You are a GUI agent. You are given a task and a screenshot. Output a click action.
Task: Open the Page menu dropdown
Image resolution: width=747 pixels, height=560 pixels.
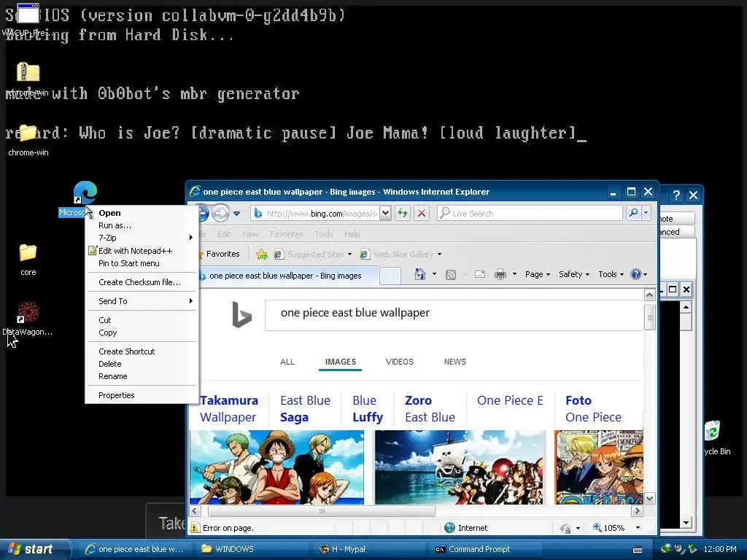538,274
